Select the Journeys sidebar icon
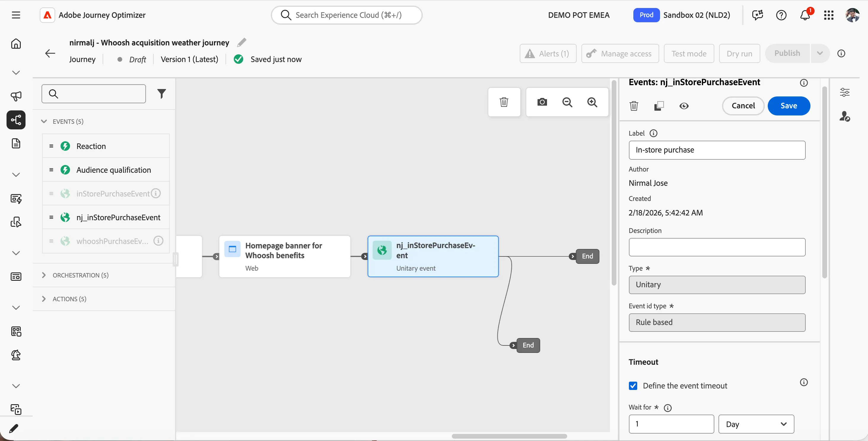Image resolution: width=868 pixels, height=441 pixels. coord(16,120)
